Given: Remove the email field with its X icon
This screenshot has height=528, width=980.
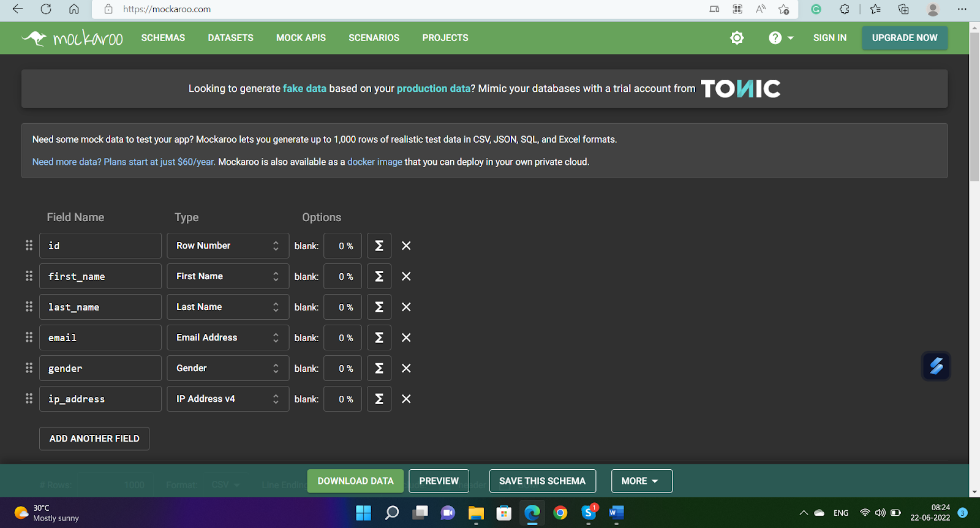Looking at the screenshot, I should click(x=406, y=338).
